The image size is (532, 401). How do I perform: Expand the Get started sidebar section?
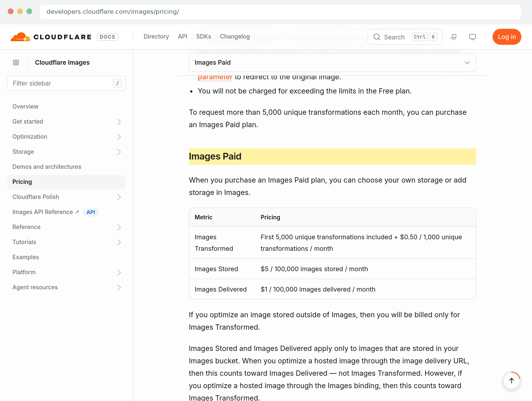tap(119, 122)
